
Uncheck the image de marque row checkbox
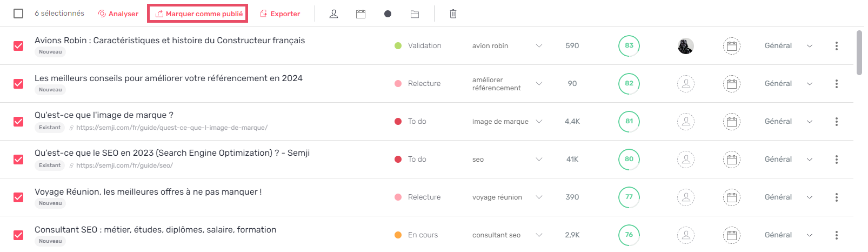tap(18, 122)
